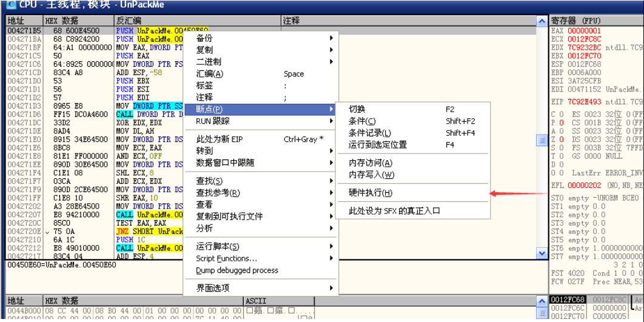Screen dimensions: 644x322
Task: Choose 汇编(A) from the context menu
Action: (261, 74)
